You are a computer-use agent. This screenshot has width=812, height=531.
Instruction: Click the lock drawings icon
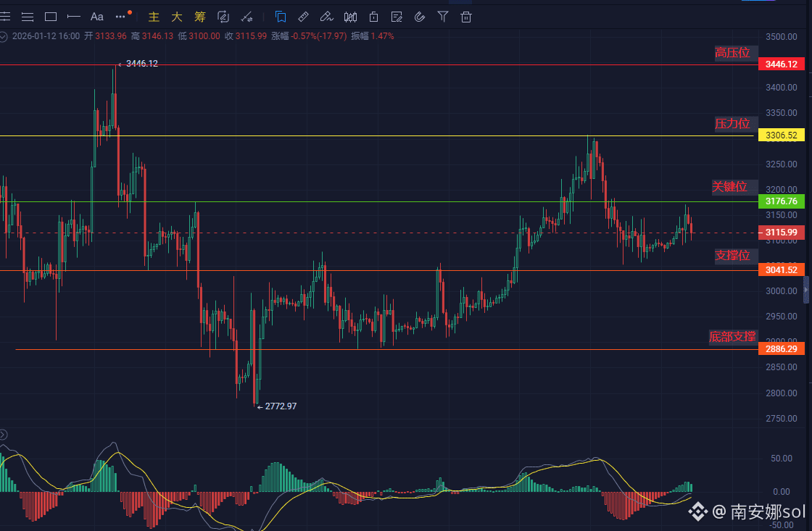(373, 17)
